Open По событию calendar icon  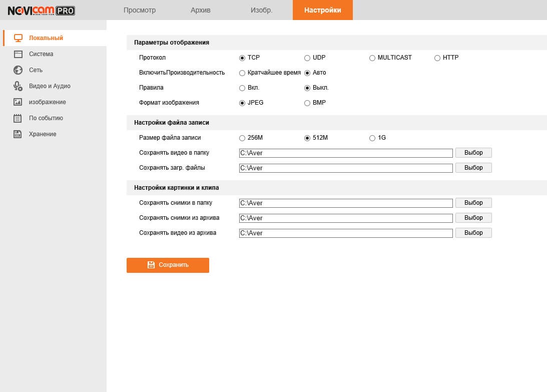click(x=18, y=118)
